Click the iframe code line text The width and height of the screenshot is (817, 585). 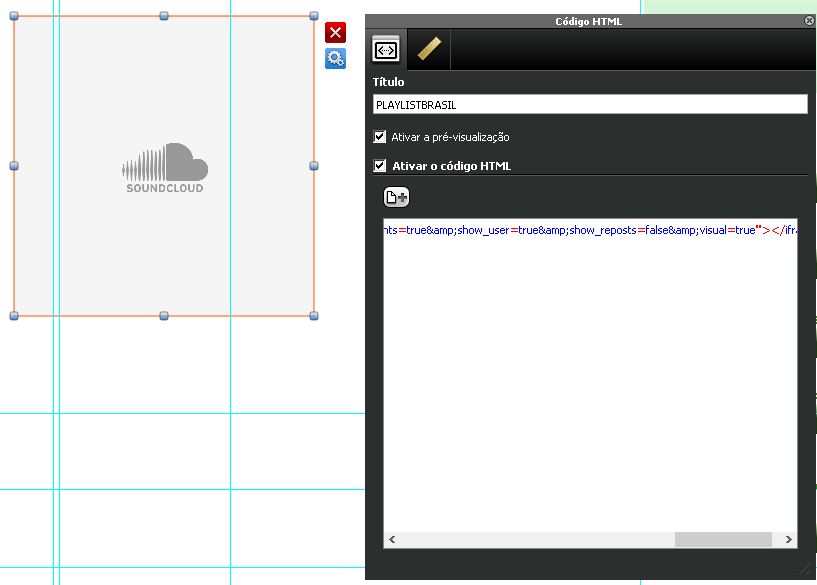pyautogui.click(x=590, y=230)
